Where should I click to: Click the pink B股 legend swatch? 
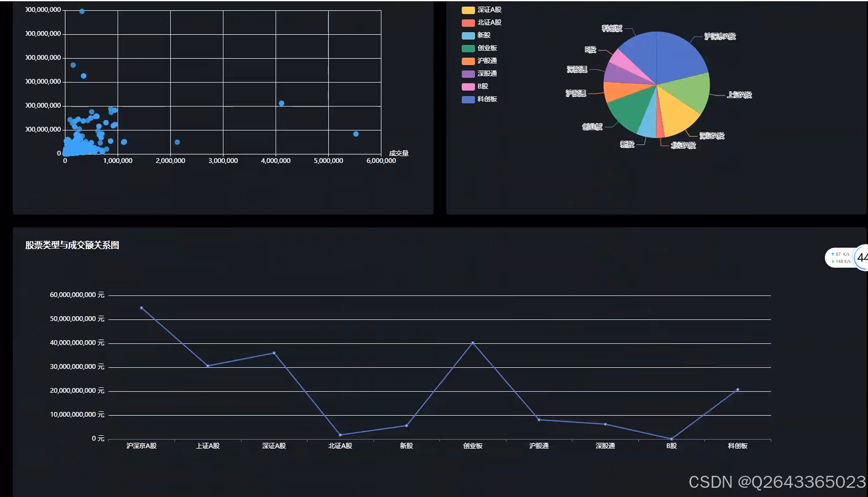click(x=468, y=87)
